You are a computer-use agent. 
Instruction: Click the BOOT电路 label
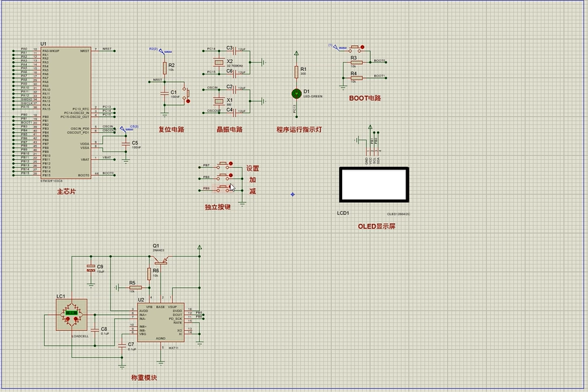pyautogui.click(x=365, y=98)
